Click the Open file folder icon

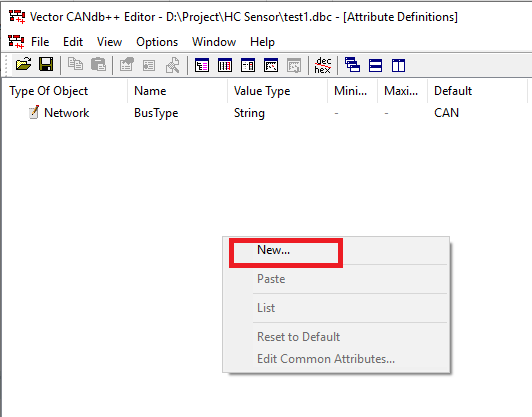[x=23, y=64]
